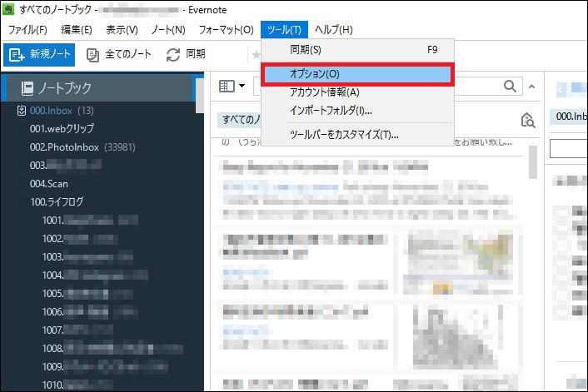The height and width of the screenshot is (392, 588).
Task: Click the notebook search magnifier icon
Action: pyautogui.click(x=528, y=121)
